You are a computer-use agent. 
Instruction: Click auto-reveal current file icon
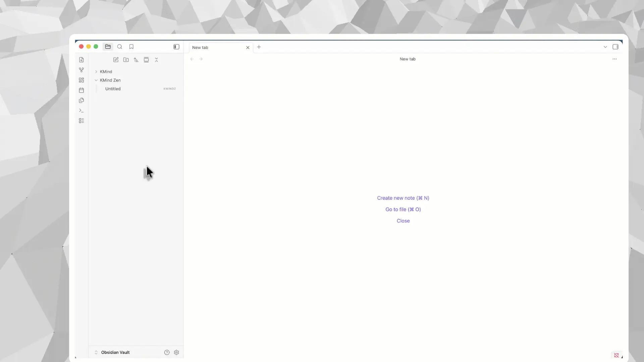(146, 60)
